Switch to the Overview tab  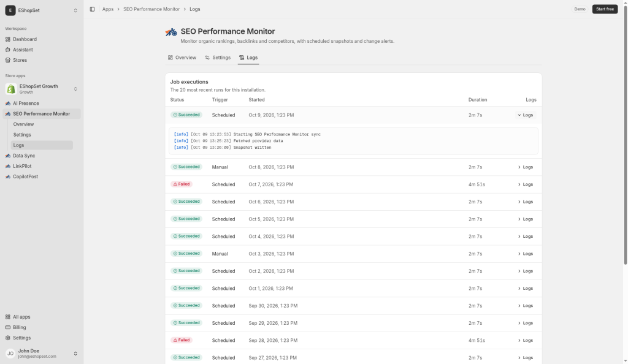182,58
